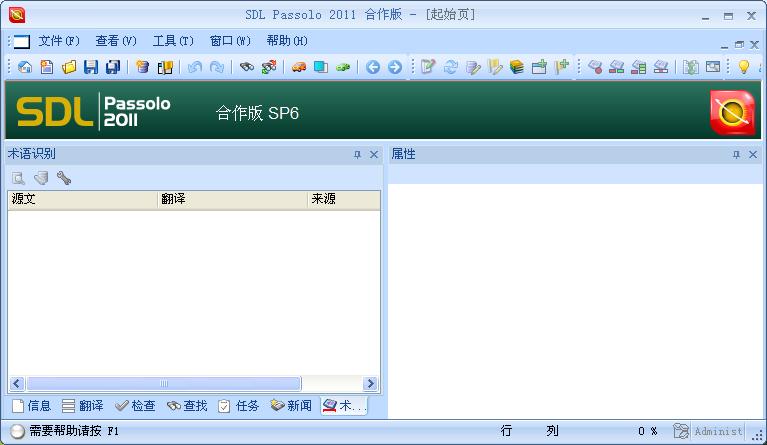Go forward using the blue right arrow
Viewport: 767px width, 445px height.
tap(395, 67)
